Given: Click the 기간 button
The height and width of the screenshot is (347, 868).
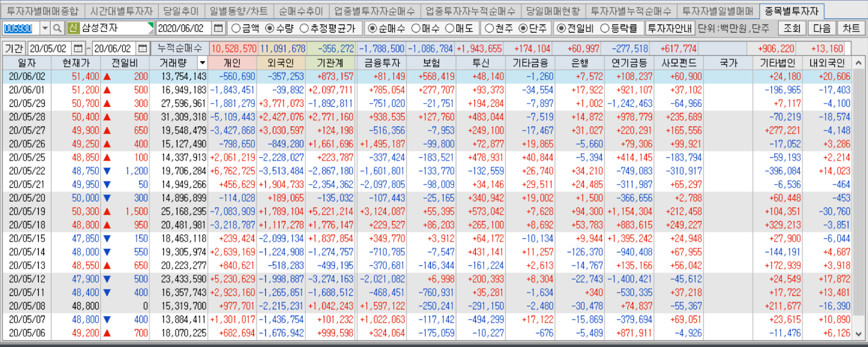Looking at the screenshot, I should pyautogui.click(x=14, y=49).
